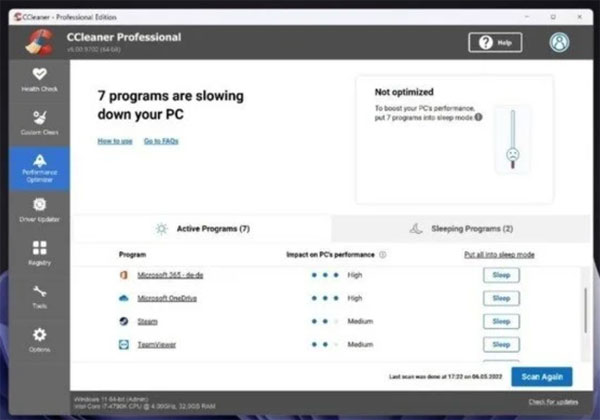Open Microsoft OneDrive program link
600x420 pixels.
167,298
